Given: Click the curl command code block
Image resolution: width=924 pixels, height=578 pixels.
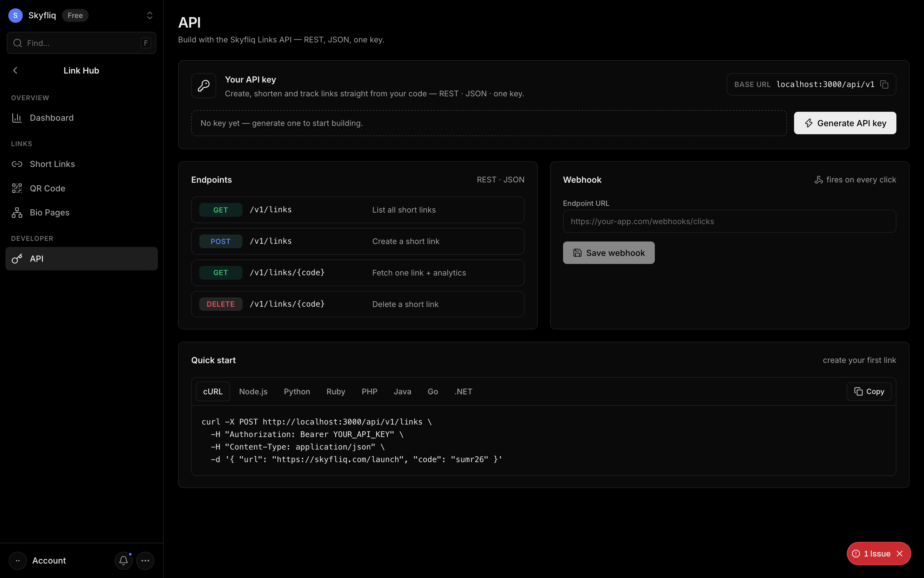Looking at the screenshot, I should pos(543,440).
